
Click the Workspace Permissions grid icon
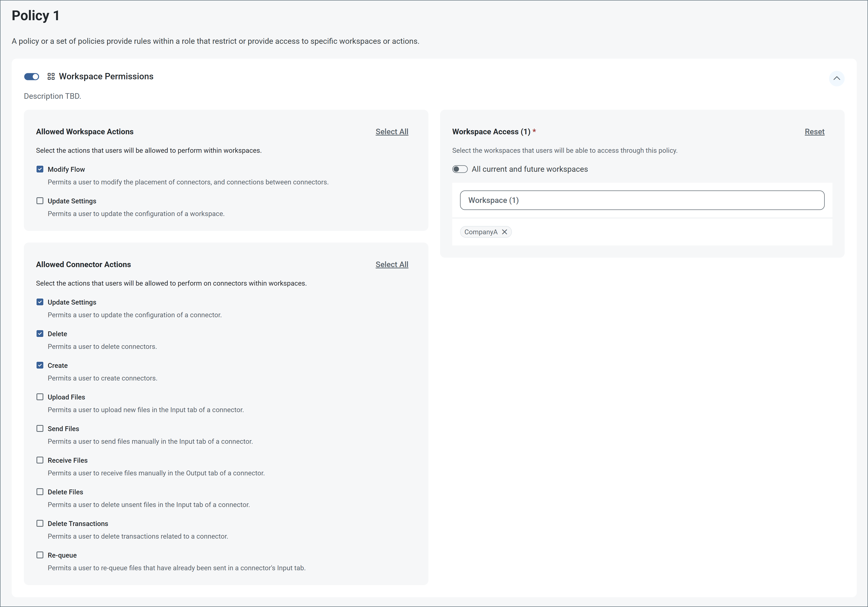click(x=51, y=76)
